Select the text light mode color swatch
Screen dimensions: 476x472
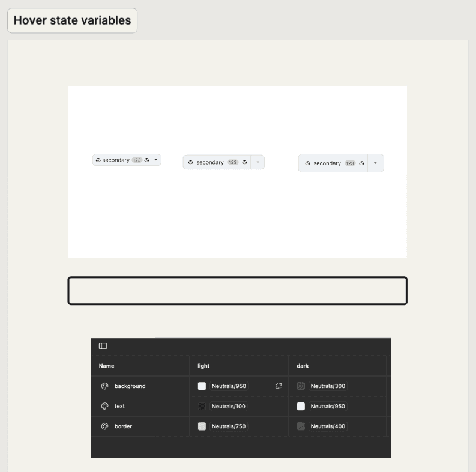click(202, 406)
